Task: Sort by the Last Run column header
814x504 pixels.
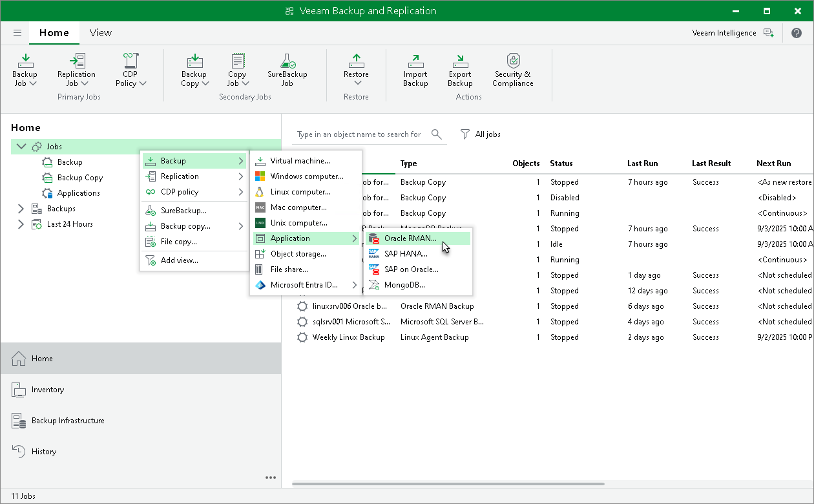Action: click(x=643, y=163)
